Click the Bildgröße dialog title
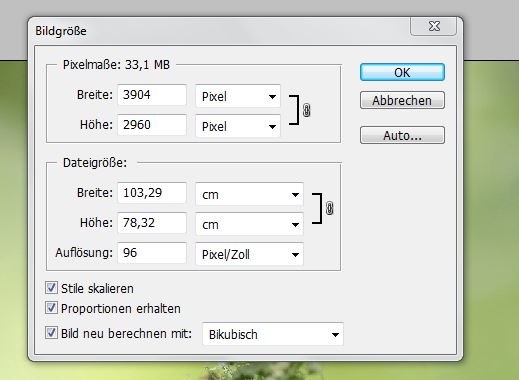 coord(61,31)
